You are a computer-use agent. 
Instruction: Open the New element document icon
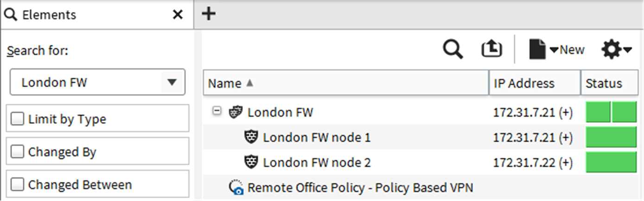click(x=537, y=50)
